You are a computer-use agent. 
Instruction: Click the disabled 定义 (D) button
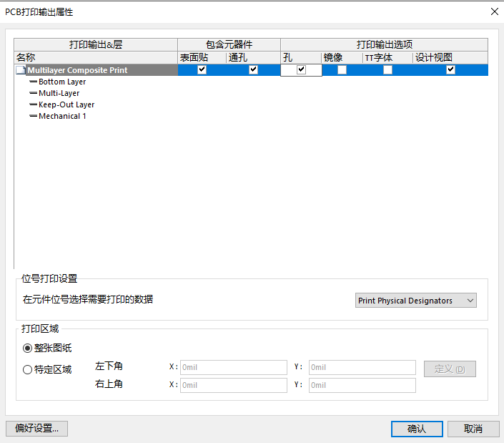(450, 369)
